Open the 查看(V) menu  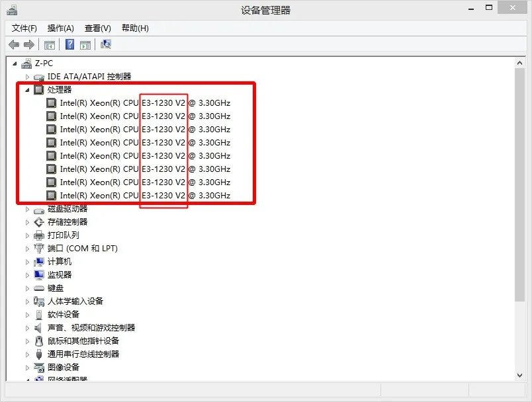[x=97, y=28]
